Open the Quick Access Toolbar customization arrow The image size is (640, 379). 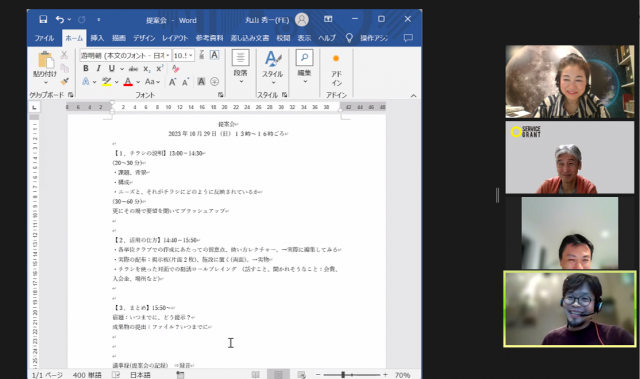click(x=98, y=19)
